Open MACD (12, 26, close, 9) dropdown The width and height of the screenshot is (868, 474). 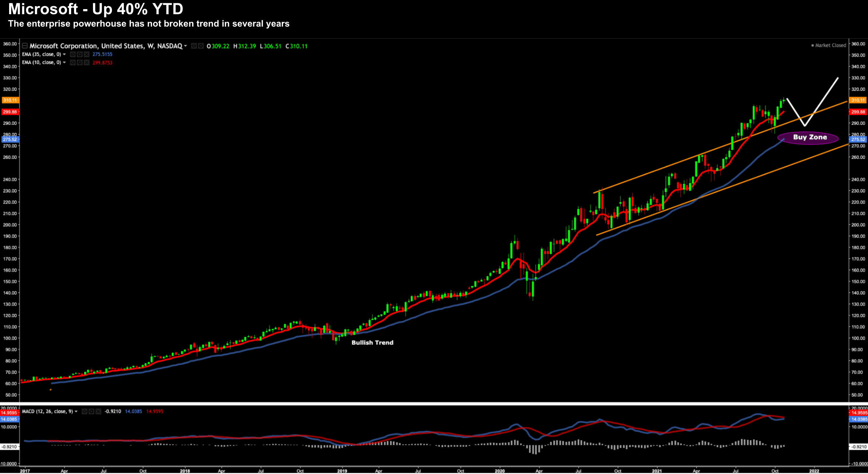pos(76,411)
